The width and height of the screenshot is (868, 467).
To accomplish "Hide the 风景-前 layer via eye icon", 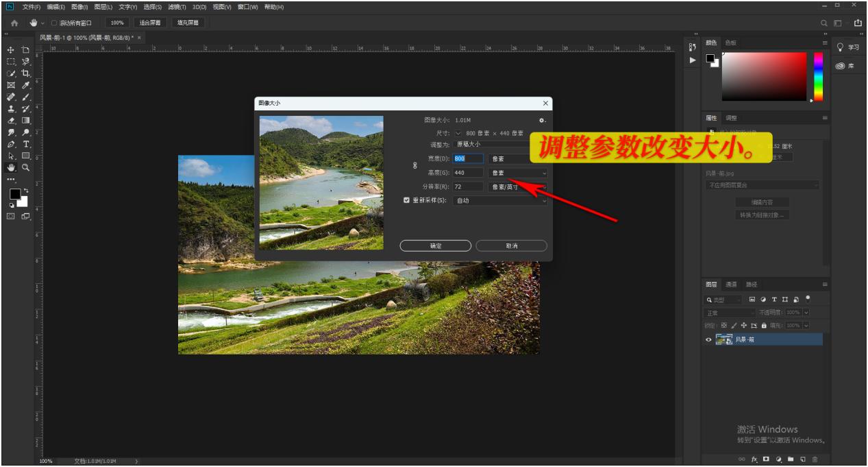I will pyautogui.click(x=709, y=339).
